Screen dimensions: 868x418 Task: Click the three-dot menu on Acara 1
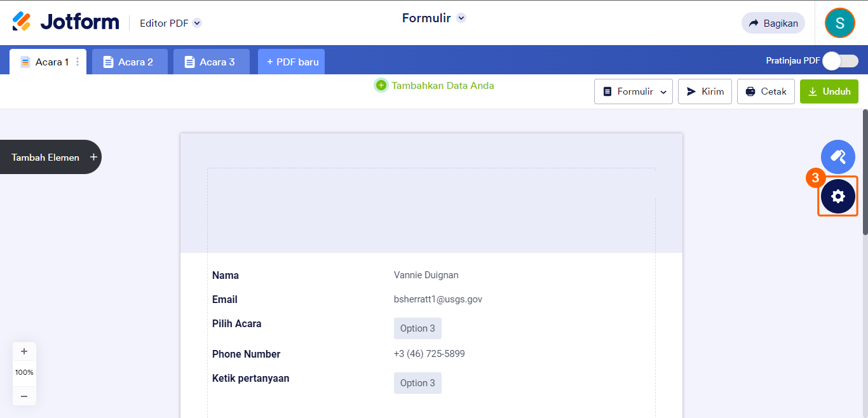pyautogui.click(x=78, y=62)
